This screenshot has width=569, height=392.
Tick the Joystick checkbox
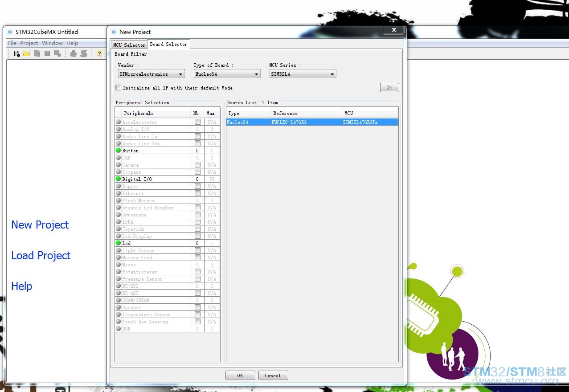point(197,229)
